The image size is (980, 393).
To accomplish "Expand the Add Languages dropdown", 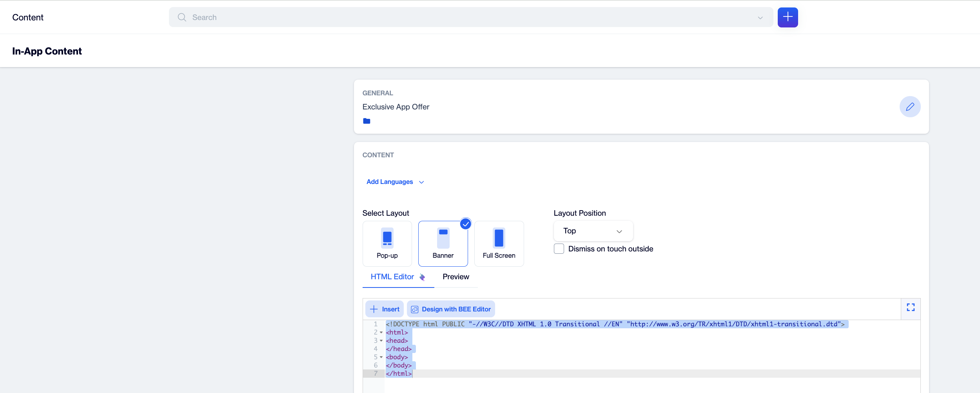I will tap(395, 182).
